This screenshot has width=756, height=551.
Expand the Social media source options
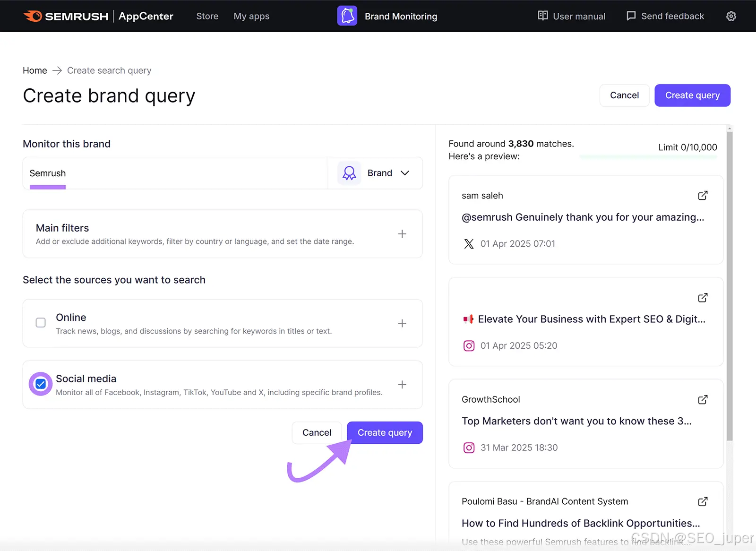[402, 385]
